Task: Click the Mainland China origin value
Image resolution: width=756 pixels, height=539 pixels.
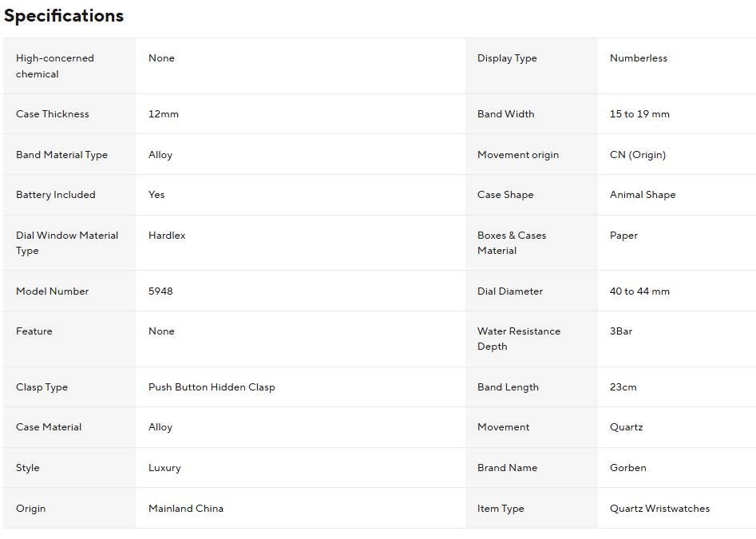Action: (186, 509)
